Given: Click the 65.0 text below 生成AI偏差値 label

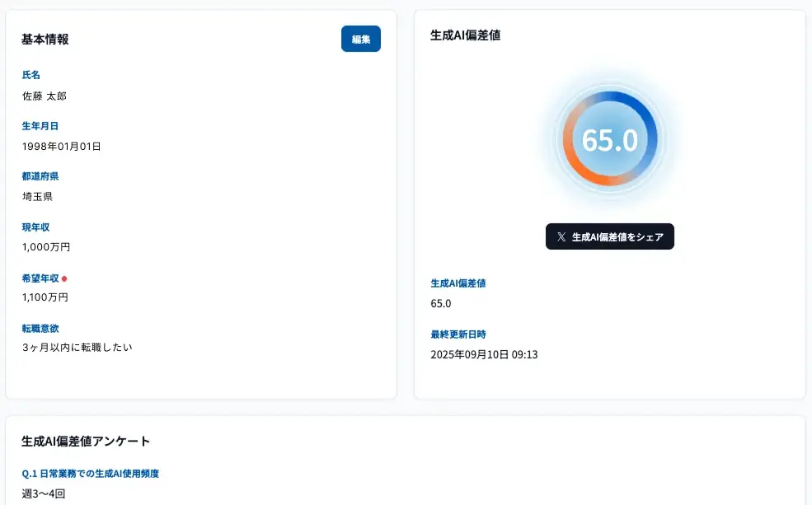Looking at the screenshot, I should [441, 303].
